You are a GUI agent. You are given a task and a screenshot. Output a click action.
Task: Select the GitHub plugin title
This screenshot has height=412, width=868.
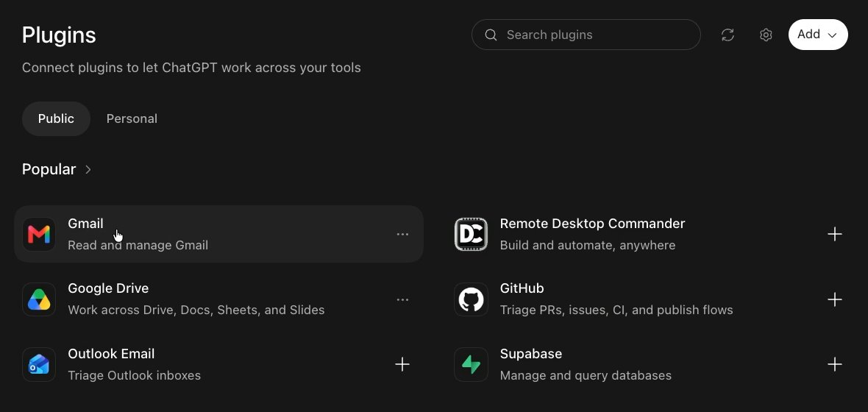coord(522,288)
